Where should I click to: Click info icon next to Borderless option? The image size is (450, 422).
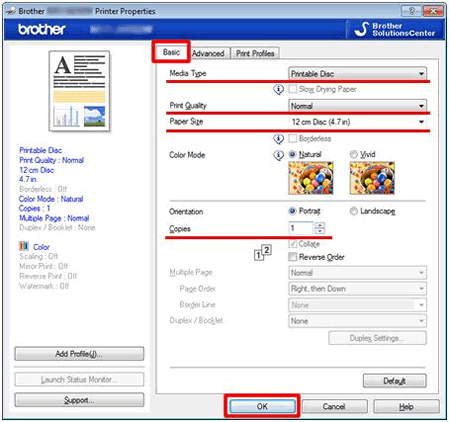click(x=278, y=139)
